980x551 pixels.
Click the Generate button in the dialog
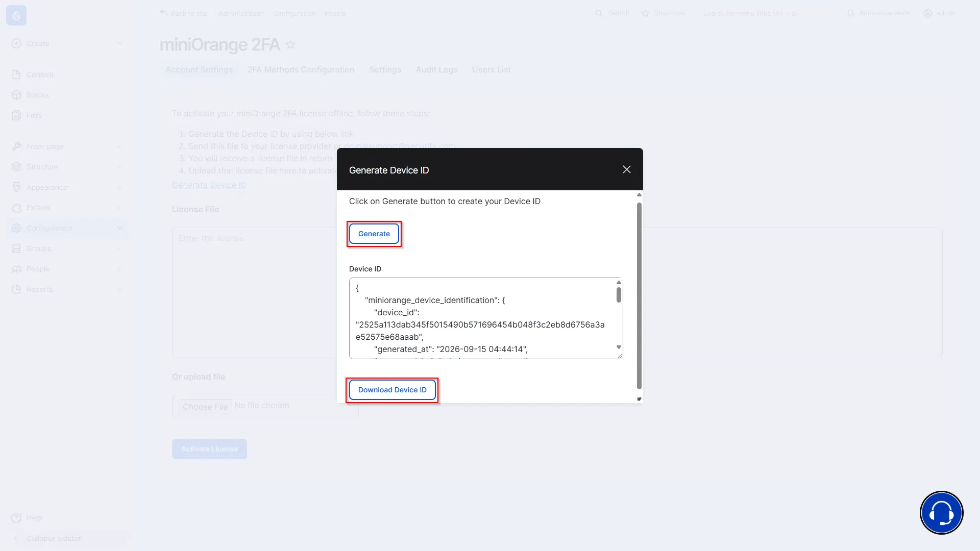point(374,234)
